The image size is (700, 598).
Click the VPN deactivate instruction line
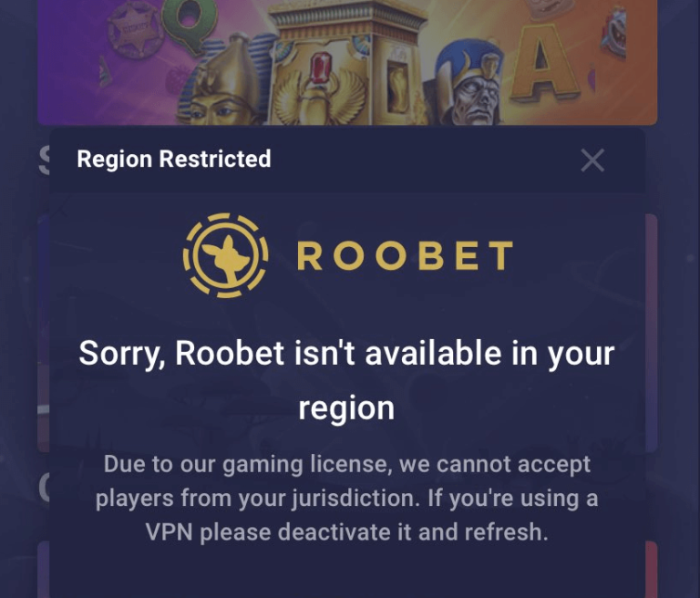347,531
